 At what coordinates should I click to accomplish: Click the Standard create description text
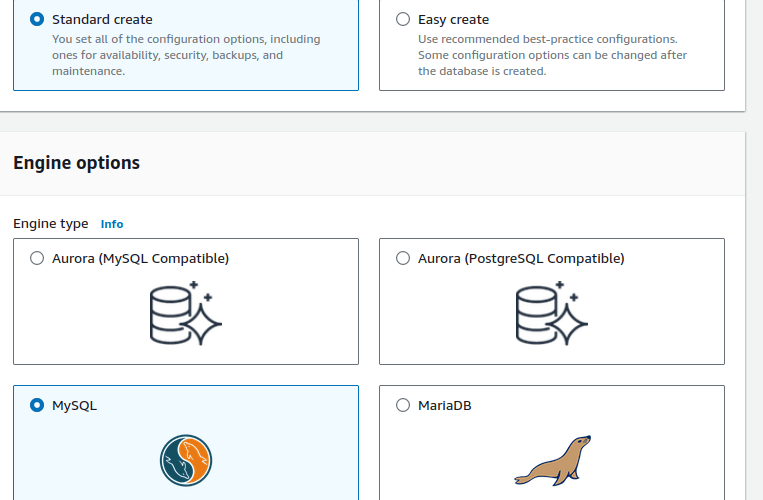185,55
